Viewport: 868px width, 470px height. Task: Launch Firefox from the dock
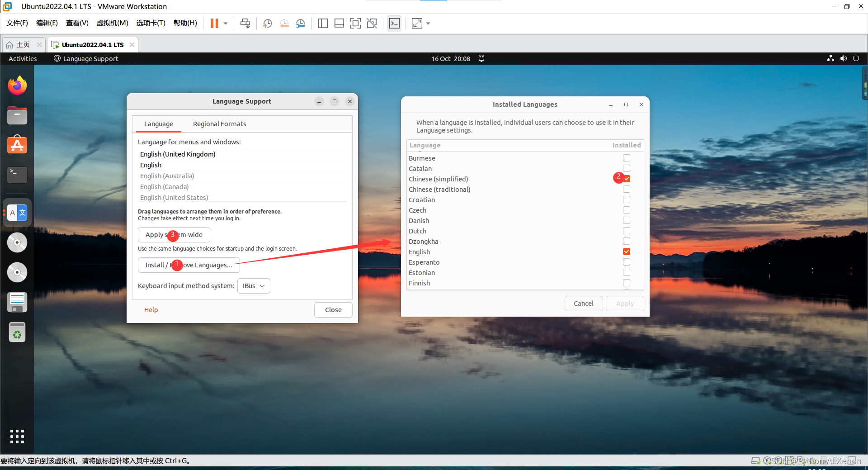[x=17, y=85]
